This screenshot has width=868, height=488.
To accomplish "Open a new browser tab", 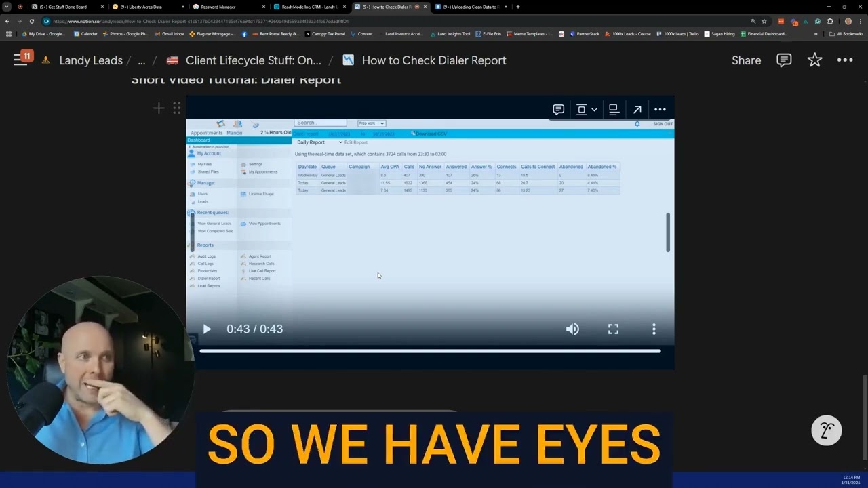I will pos(518,7).
